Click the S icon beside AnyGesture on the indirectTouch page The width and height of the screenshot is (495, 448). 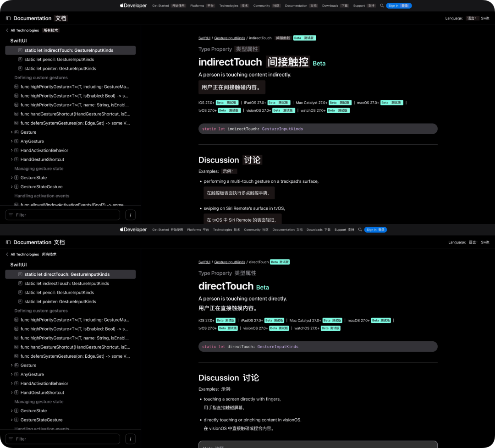click(x=16, y=142)
